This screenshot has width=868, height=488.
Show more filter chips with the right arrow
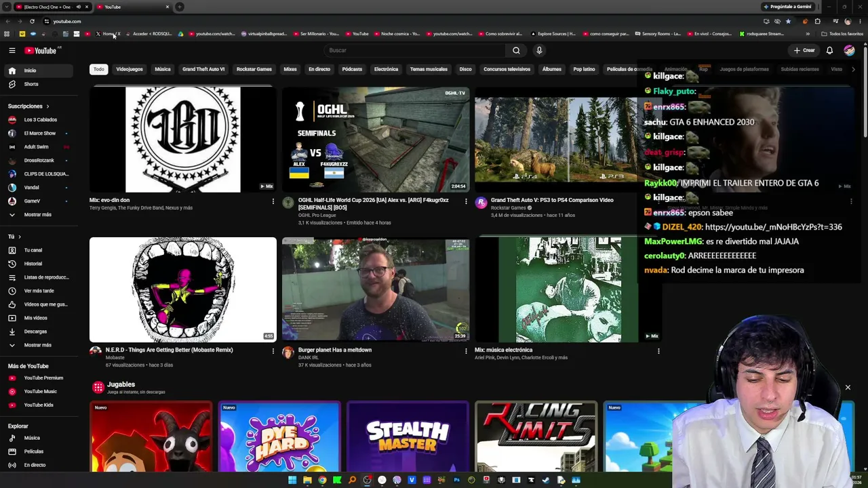coord(853,69)
